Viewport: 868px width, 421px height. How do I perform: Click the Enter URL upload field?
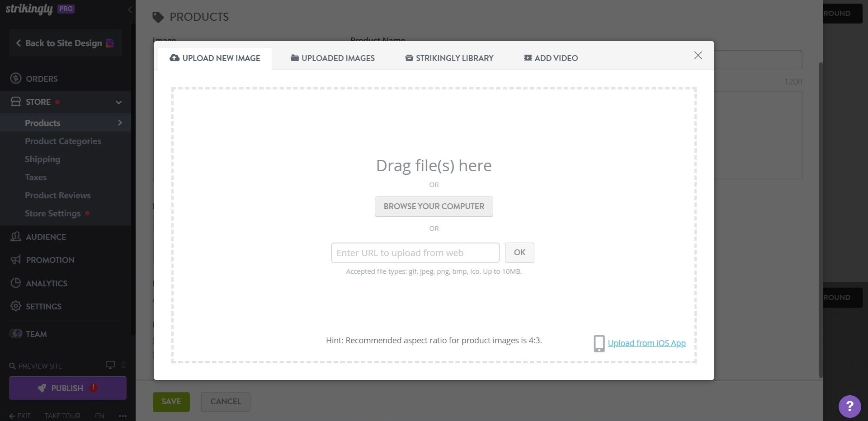(415, 253)
